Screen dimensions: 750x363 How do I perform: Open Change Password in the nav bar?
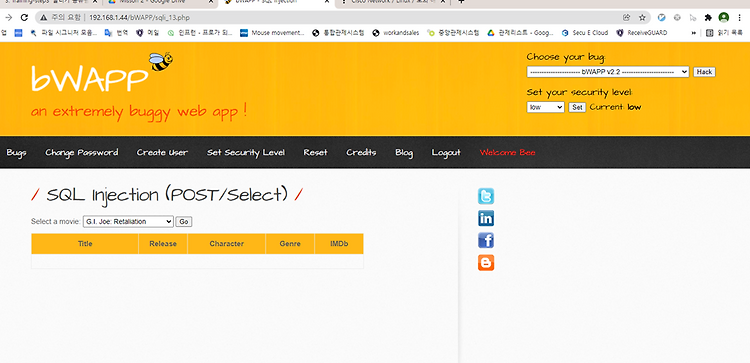click(x=81, y=153)
